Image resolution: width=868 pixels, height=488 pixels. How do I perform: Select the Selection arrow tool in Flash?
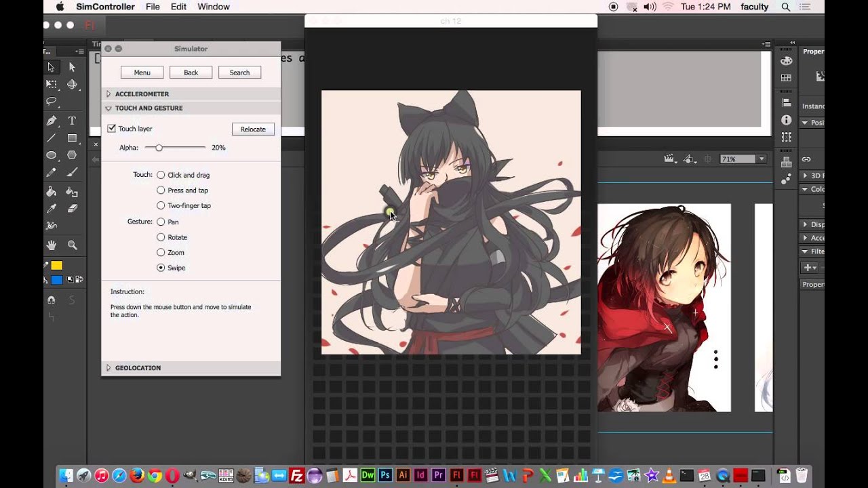51,67
